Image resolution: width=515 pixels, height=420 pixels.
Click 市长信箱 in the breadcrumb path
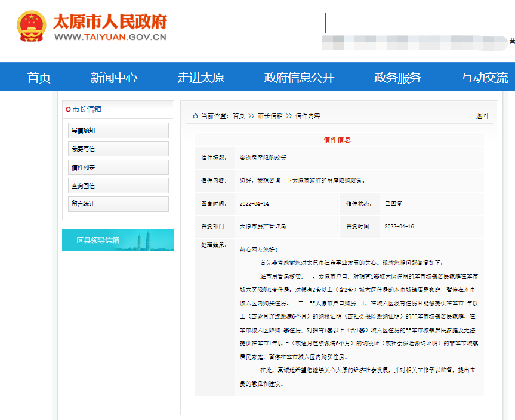[x=270, y=116]
